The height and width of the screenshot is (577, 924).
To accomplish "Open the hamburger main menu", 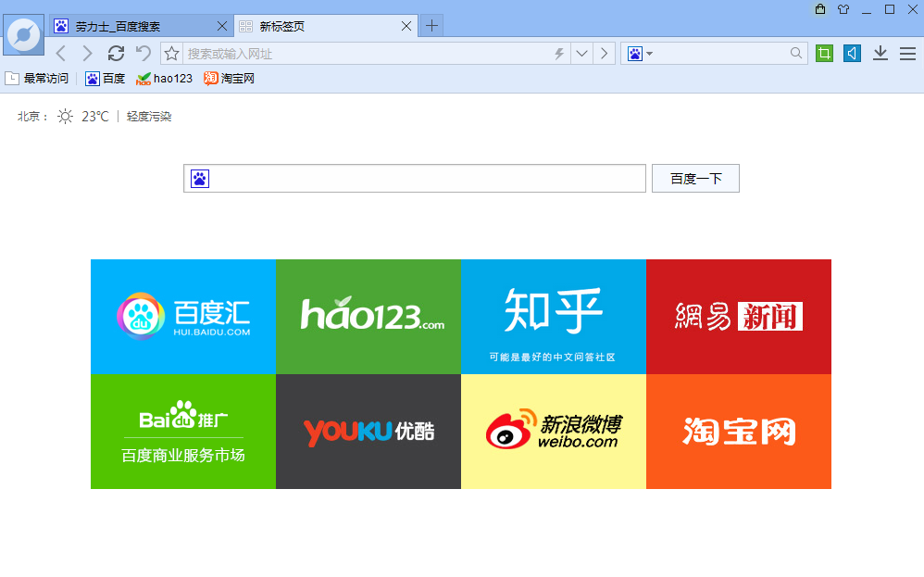I will click(907, 54).
